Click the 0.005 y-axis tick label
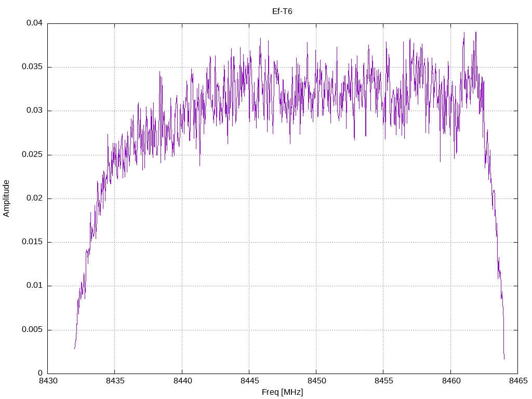This screenshot has height=399, width=532. [x=32, y=329]
